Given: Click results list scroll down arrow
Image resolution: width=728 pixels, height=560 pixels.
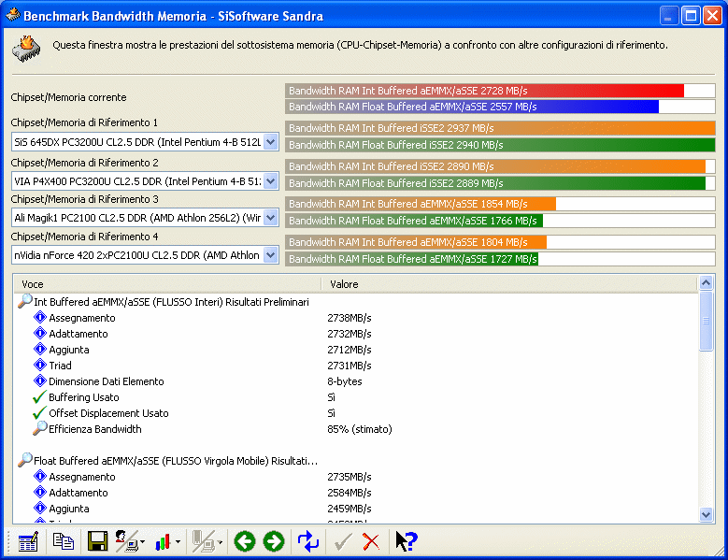Looking at the screenshot, I should 706,514.
